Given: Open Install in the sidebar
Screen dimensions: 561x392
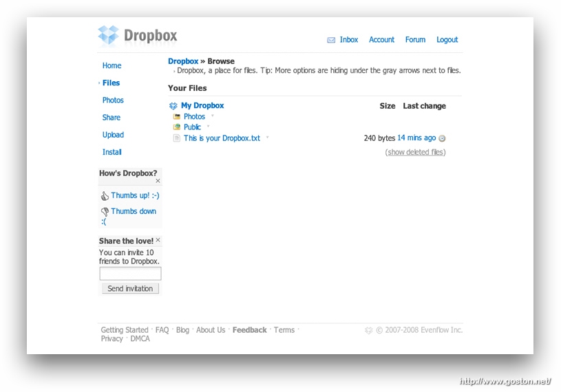Looking at the screenshot, I should click(x=112, y=152).
